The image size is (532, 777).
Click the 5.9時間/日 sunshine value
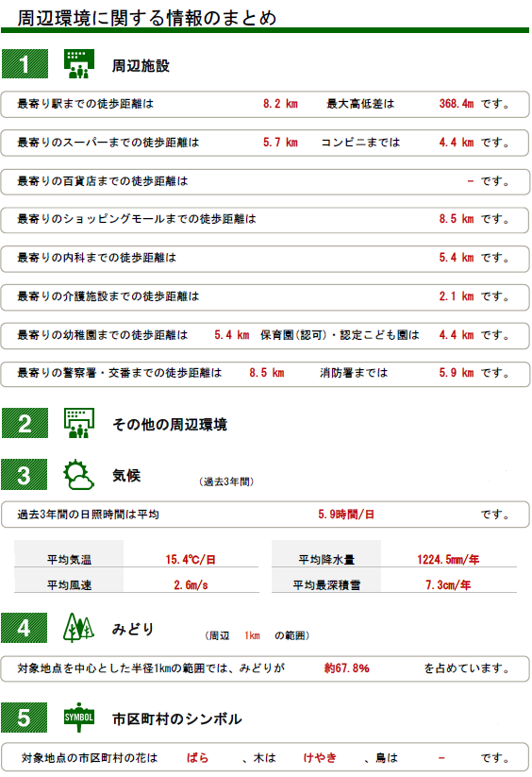click(x=346, y=515)
